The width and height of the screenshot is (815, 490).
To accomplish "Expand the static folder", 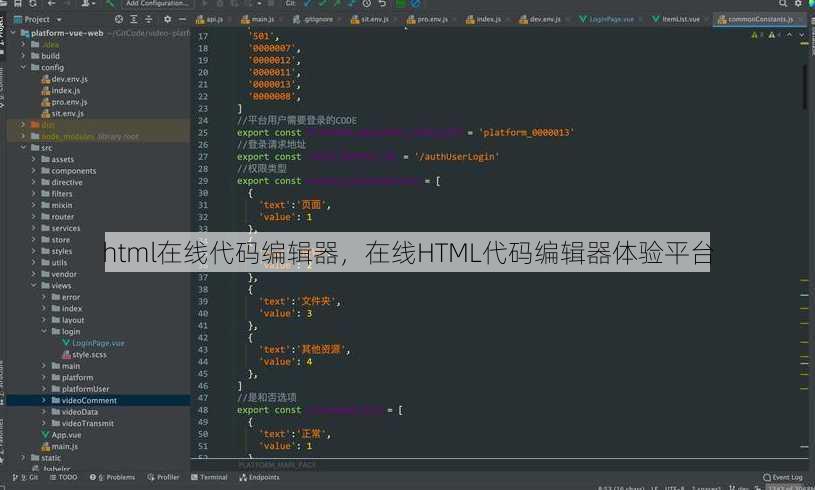I will tap(23, 458).
